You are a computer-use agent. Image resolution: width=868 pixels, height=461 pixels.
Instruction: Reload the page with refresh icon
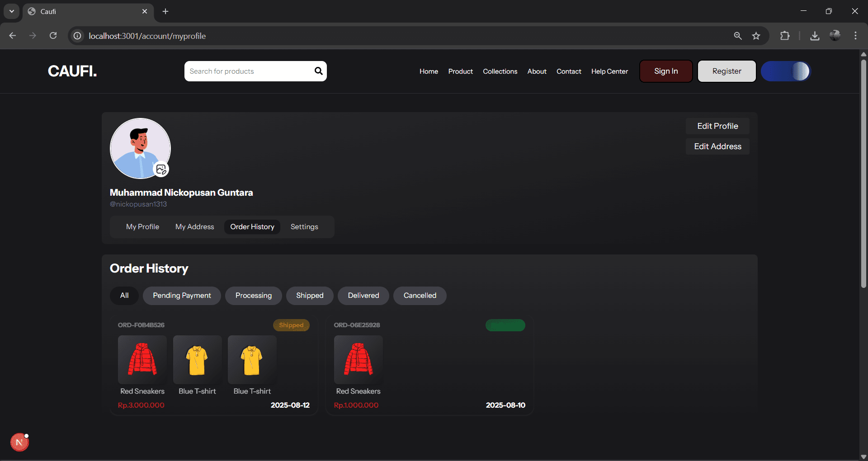point(53,36)
